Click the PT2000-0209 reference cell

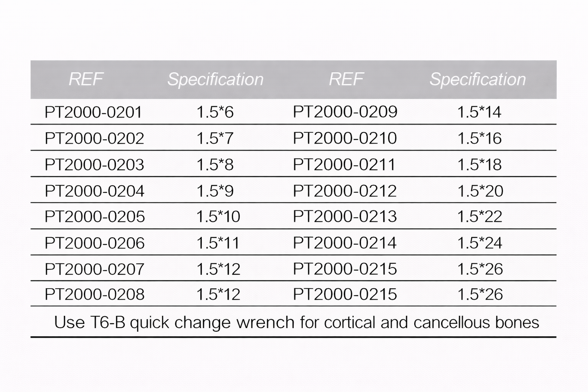(345, 112)
